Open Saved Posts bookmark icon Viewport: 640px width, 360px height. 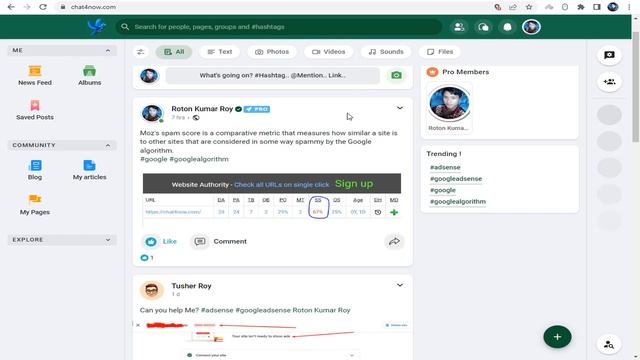point(35,106)
